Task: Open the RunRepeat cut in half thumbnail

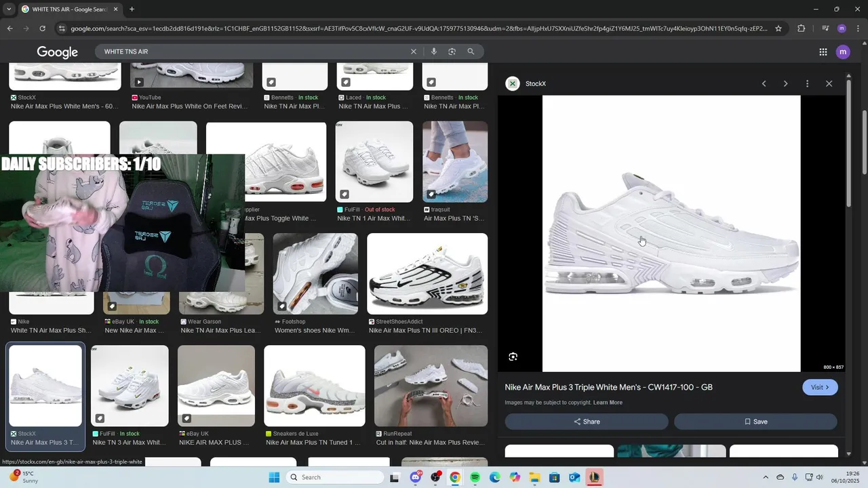Action: [x=431, y=386]
